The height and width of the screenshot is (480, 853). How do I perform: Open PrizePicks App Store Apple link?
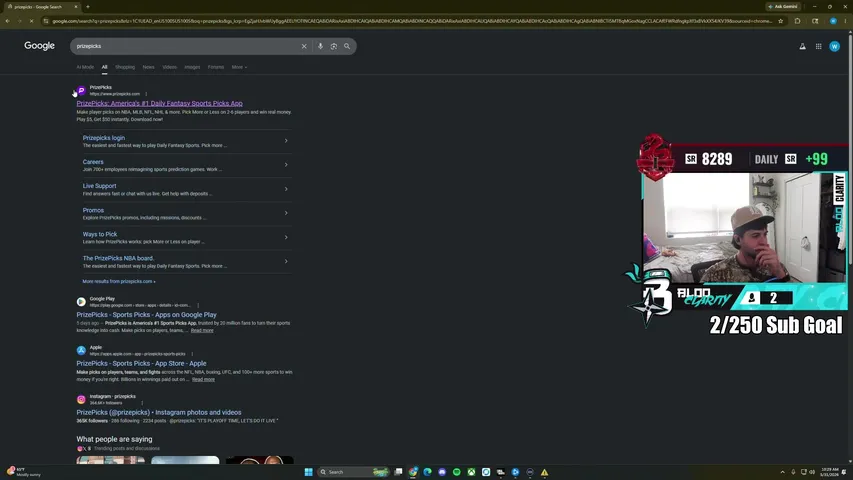click(141, 364)
